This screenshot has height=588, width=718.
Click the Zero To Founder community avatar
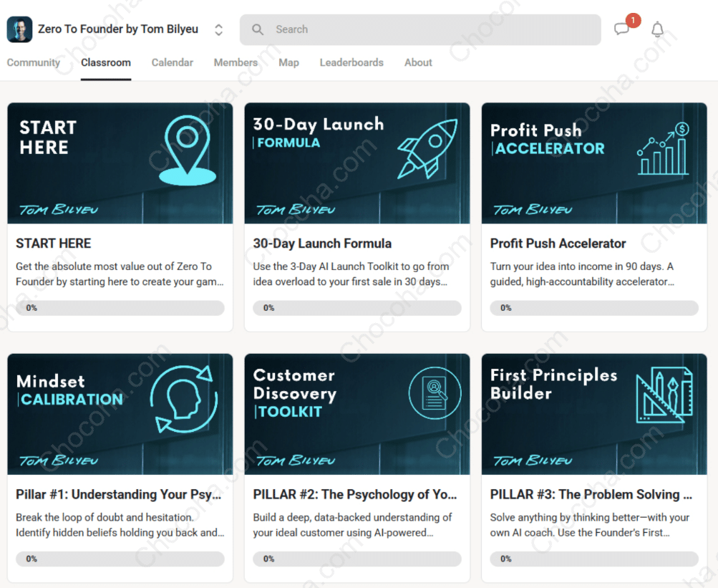pos(19,29)
